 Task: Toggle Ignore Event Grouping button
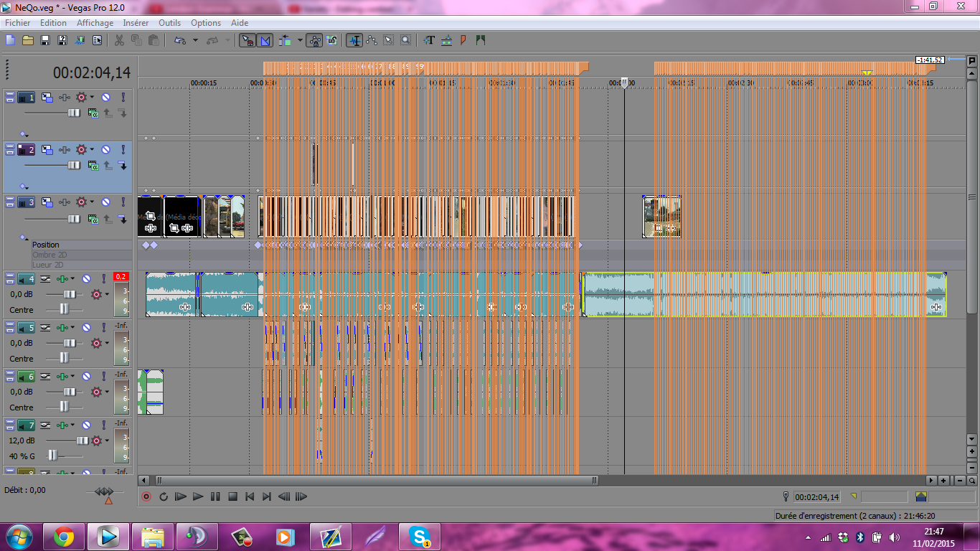click(x=331, y=40)
